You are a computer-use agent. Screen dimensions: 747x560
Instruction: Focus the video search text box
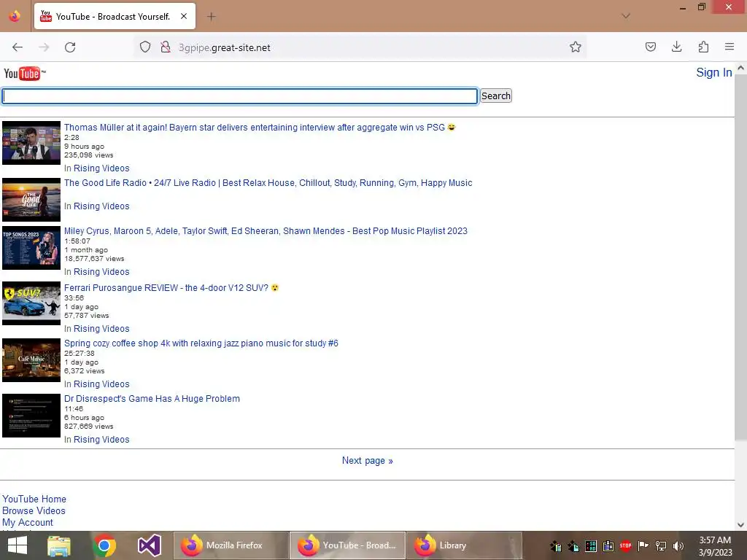point(239,96)
